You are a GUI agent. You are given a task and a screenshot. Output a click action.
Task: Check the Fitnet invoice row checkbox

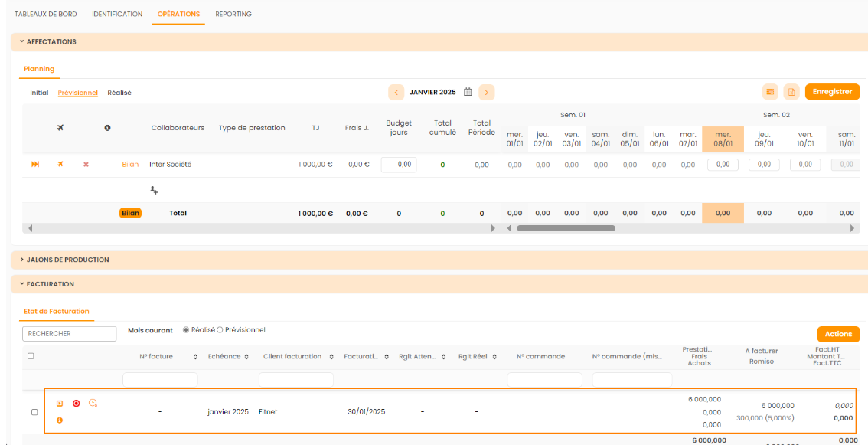click(34, 412)
